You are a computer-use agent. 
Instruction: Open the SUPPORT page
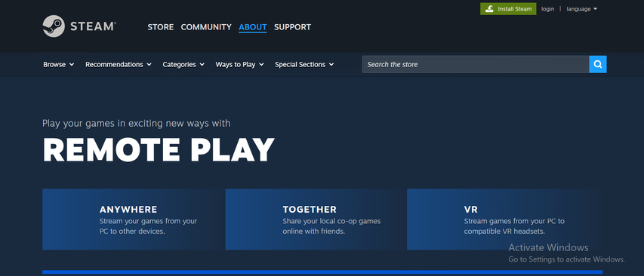[x=292, y=27]
